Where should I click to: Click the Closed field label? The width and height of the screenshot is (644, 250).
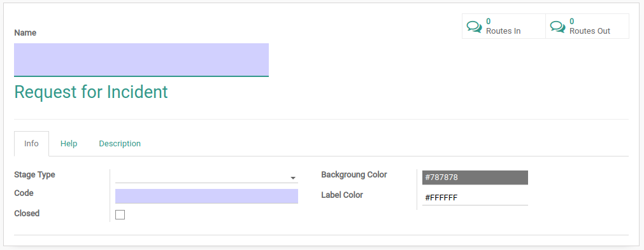click(x=27, y=214)
